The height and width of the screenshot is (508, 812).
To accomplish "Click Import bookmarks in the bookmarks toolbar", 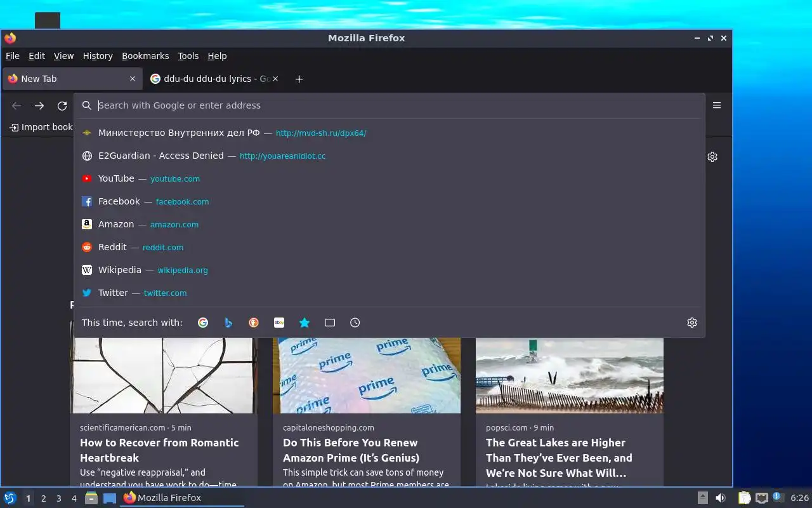I will pyautogui.click(x=41, y=127).
